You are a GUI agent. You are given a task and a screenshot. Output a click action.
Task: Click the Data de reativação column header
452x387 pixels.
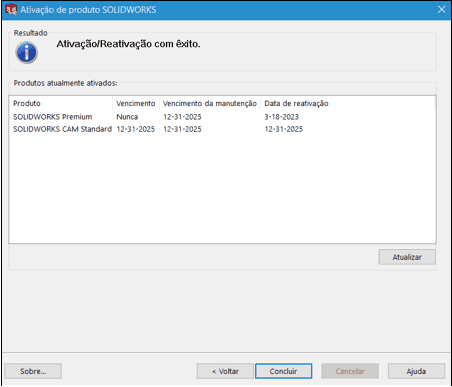(x=296, y=103)
